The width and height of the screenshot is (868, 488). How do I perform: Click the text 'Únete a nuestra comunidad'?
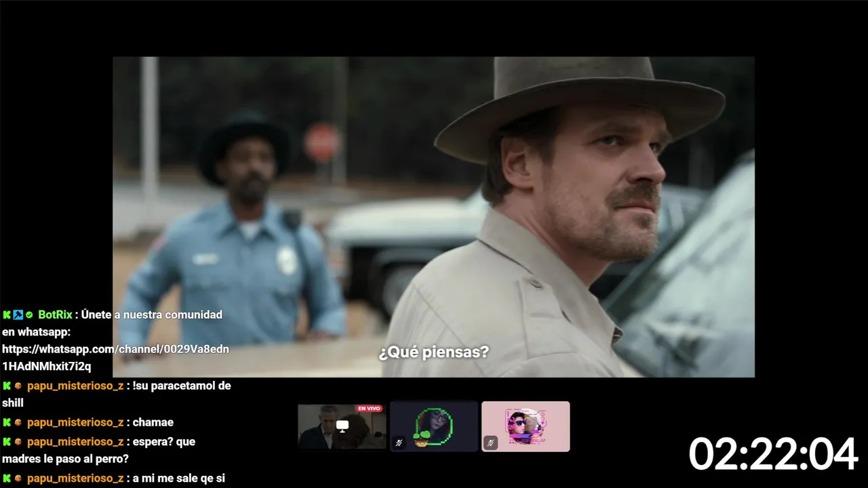click(152, 314)
